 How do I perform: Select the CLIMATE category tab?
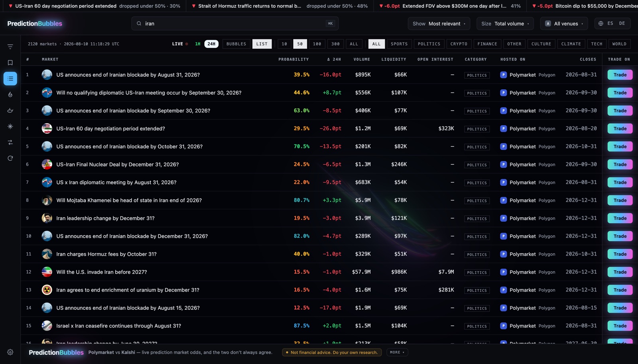tap(571, 44)
